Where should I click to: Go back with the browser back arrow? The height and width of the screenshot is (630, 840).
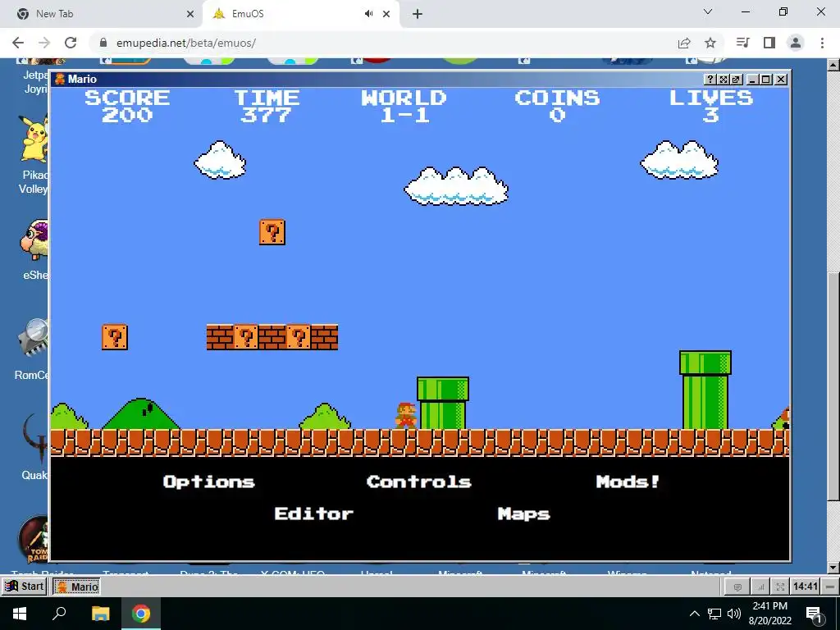point(18,43)
